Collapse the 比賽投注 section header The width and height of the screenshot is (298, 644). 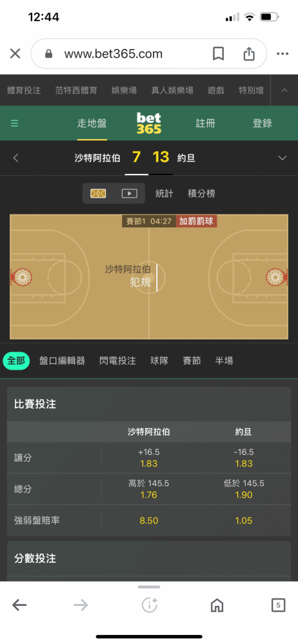click(x=149, y=404)
